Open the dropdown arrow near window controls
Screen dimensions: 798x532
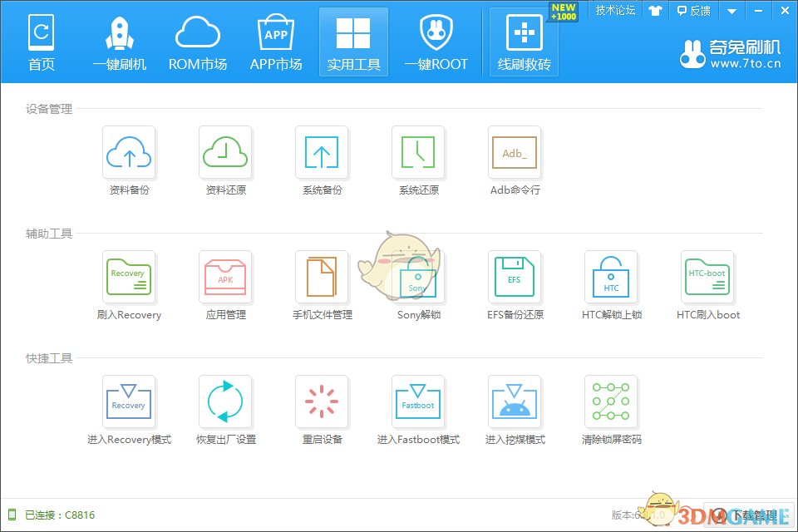[731, 10]
